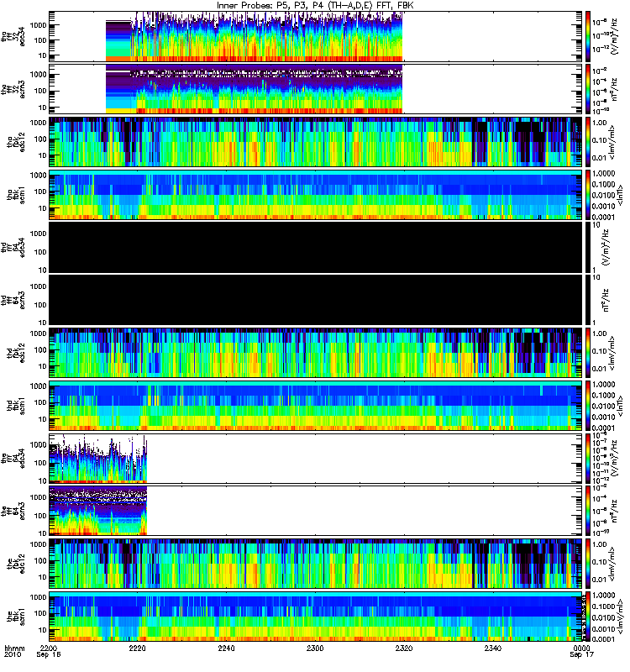Select the tha fbk scm1 spectrogram panel

pos(316,195)
